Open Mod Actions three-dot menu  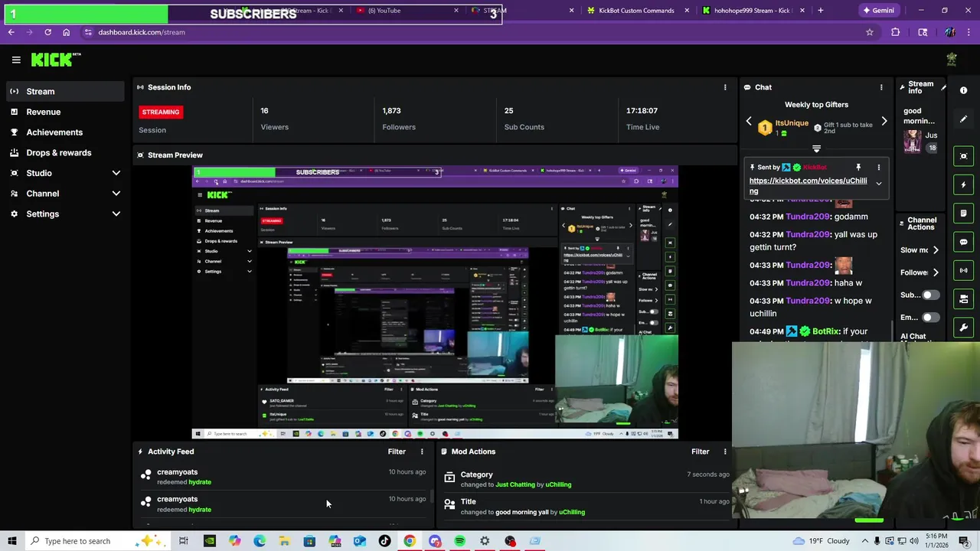[x=725, y=452]
